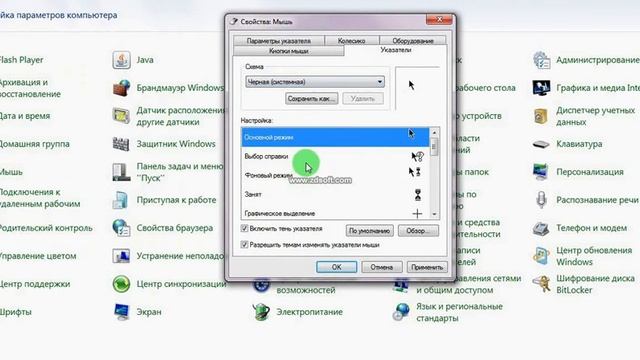This screenshot has height=360, width=640.
Task: Click the Phone and Modem icon
Action: click(x=541, y=228)
